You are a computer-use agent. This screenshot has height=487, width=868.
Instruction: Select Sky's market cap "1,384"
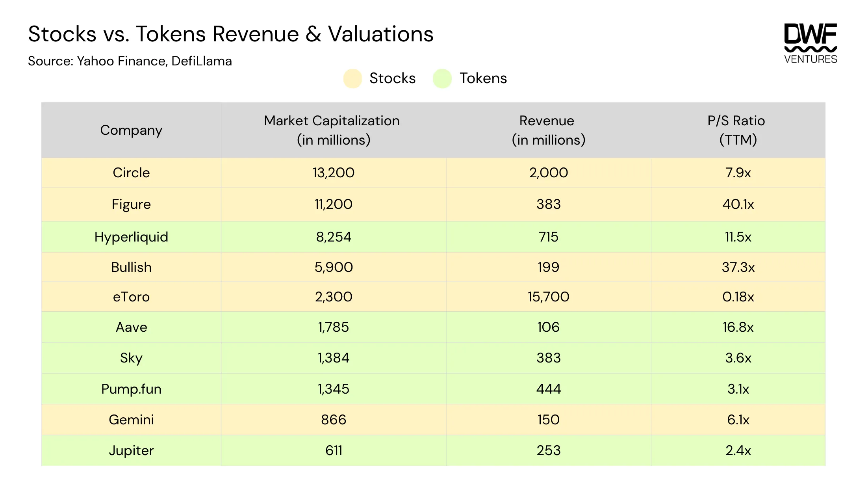334,358
